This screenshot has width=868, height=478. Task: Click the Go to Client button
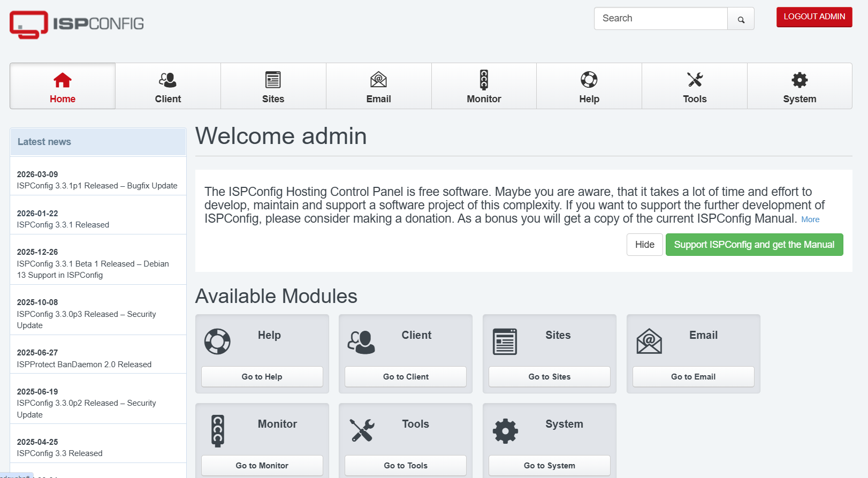406,377
